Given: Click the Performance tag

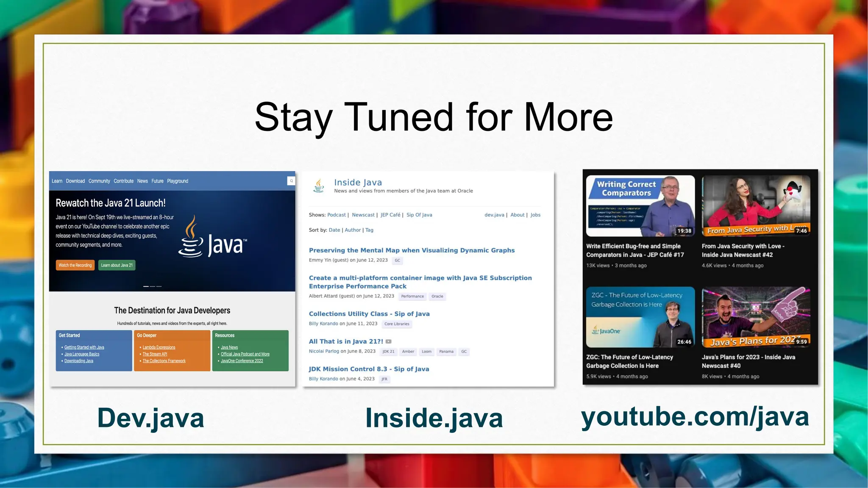Looking at the screenshot, I should [412, 297].
